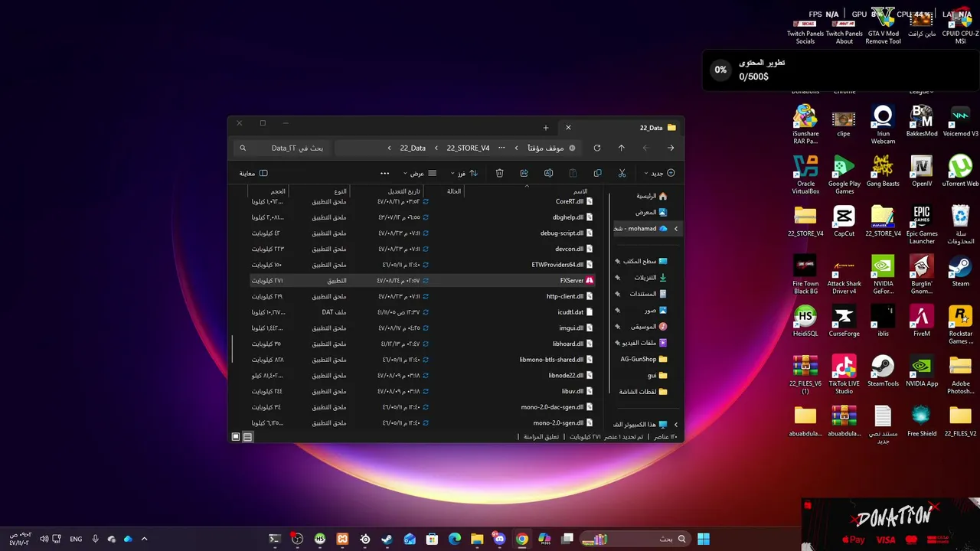Expand breadcrumb chevron after 22_Data
This screenshot has width=980, height=551.
(389, 148)
